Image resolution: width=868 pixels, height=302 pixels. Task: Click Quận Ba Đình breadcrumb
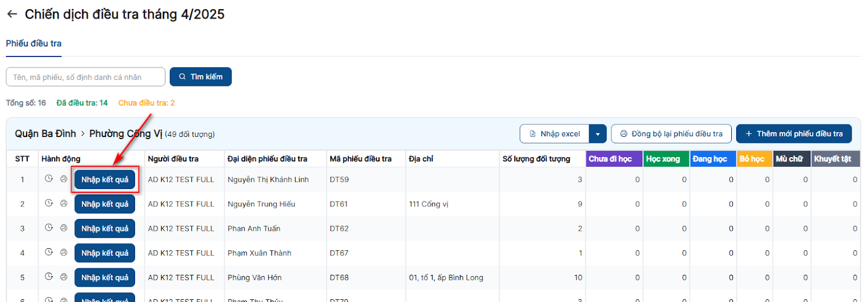pyautogui.click(x=46, y=134)
